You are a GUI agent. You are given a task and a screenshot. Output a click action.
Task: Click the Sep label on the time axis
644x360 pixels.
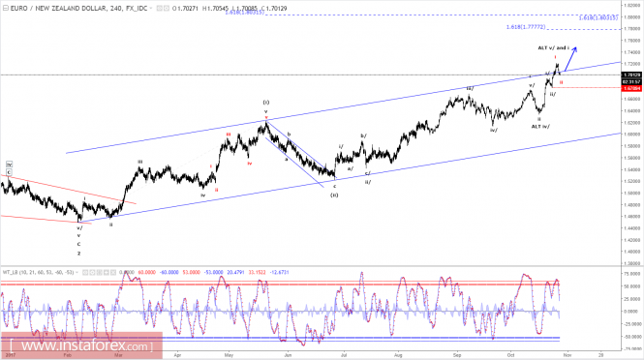click(x=457, y=354)
